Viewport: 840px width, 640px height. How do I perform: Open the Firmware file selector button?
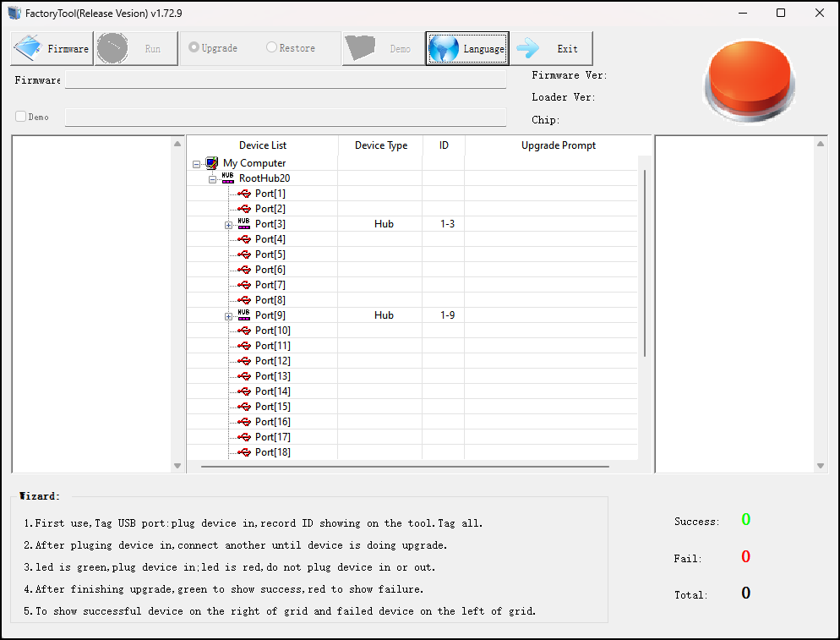52,48
